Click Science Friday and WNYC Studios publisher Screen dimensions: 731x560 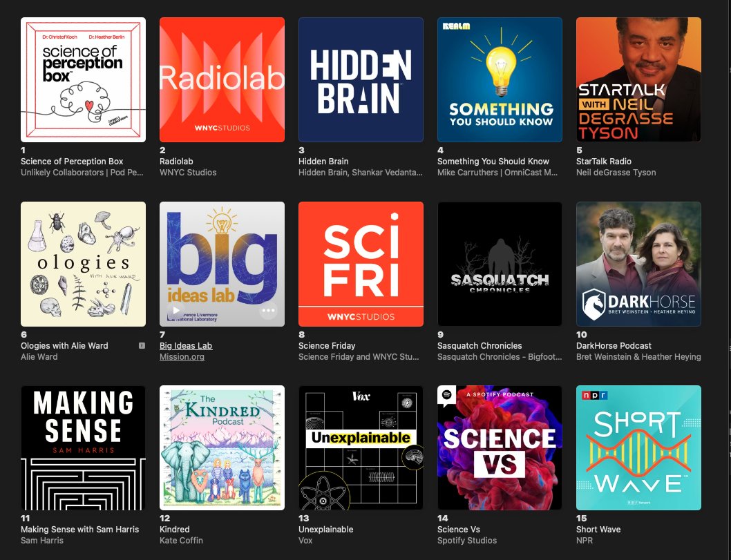(x=359, y=357)
